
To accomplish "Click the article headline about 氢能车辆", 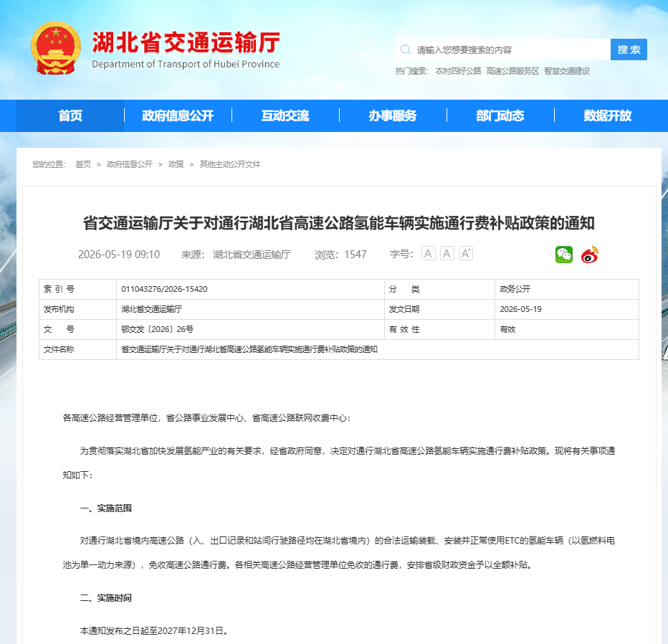I will point(339,223).
